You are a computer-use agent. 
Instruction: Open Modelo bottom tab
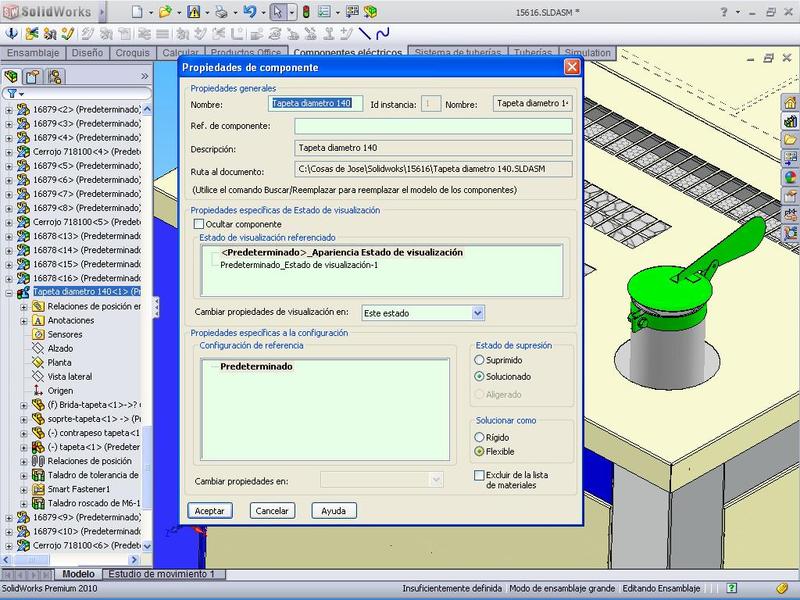(x=78, y=574)
